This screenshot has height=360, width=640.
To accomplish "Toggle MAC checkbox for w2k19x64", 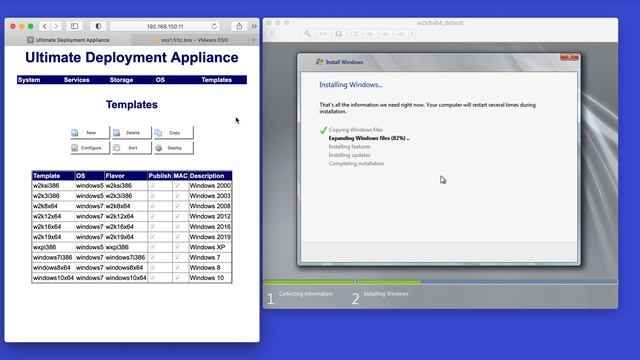I will (178, 237).
